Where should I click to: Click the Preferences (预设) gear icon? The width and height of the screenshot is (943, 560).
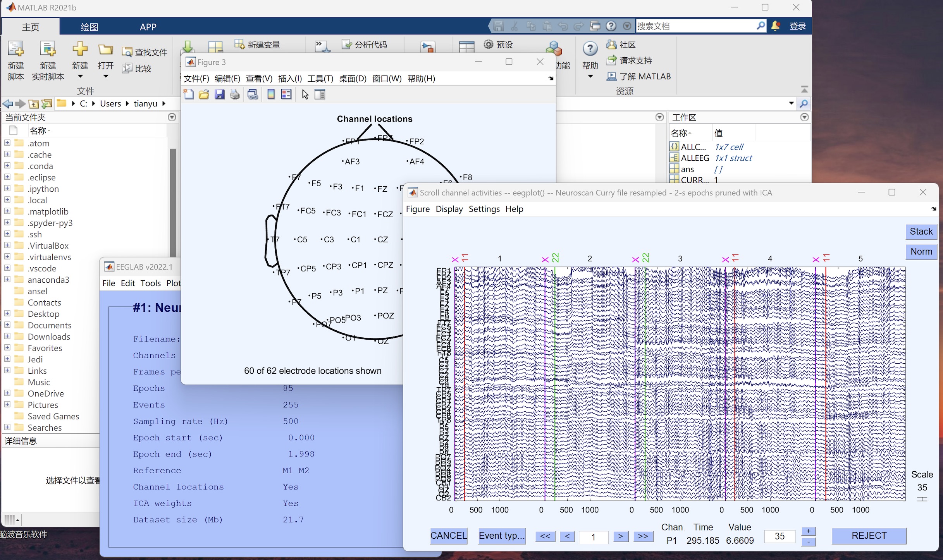489,45
